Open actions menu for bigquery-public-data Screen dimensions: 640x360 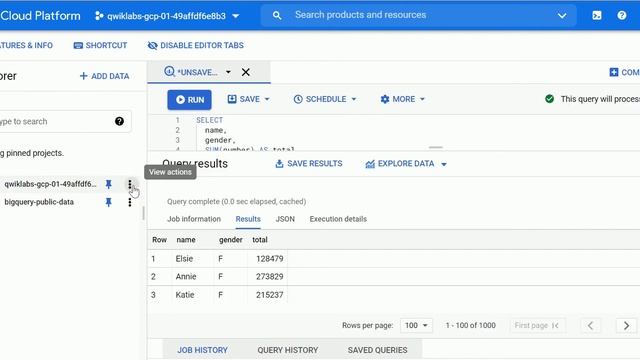[x=130, y=202]
